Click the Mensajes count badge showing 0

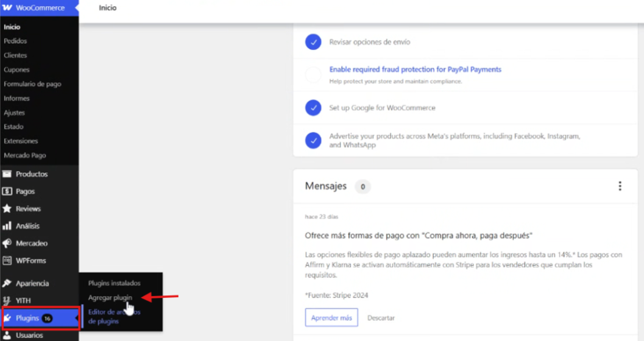click(363, 187)
